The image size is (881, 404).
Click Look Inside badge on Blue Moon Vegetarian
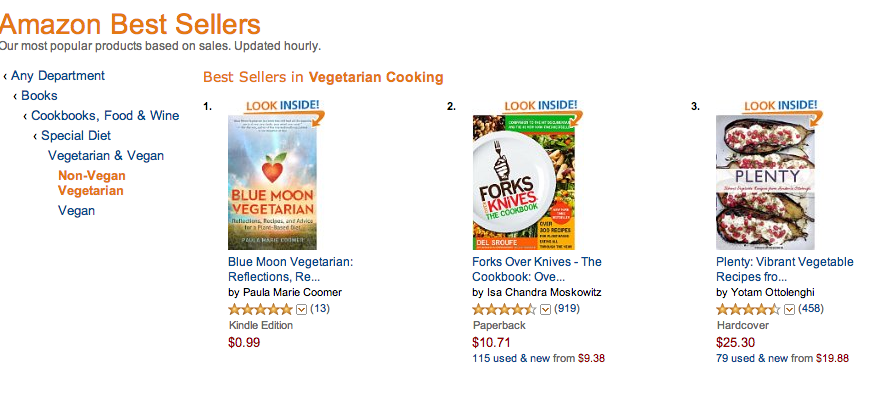point(284,106)
